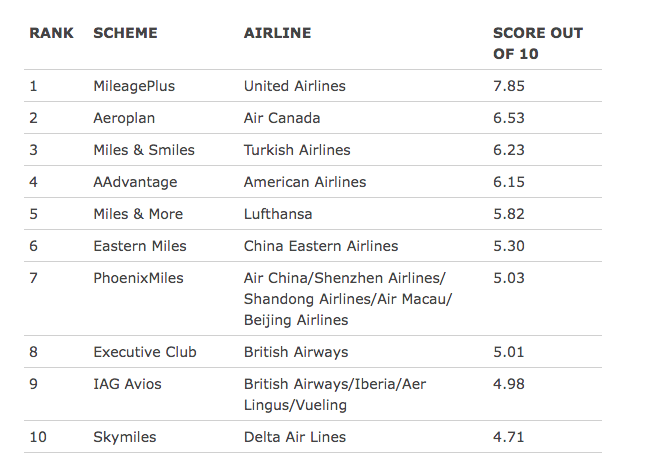Select the AAdvantage scheme cell
Screen dimensions: 661x470
tap(135, 182)
